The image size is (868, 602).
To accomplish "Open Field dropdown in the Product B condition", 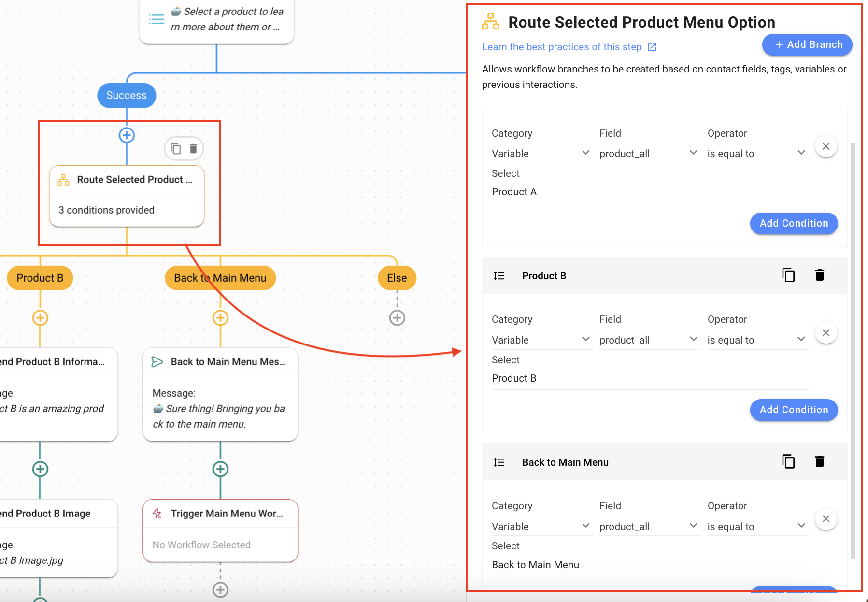I will [x=649, y=340].
